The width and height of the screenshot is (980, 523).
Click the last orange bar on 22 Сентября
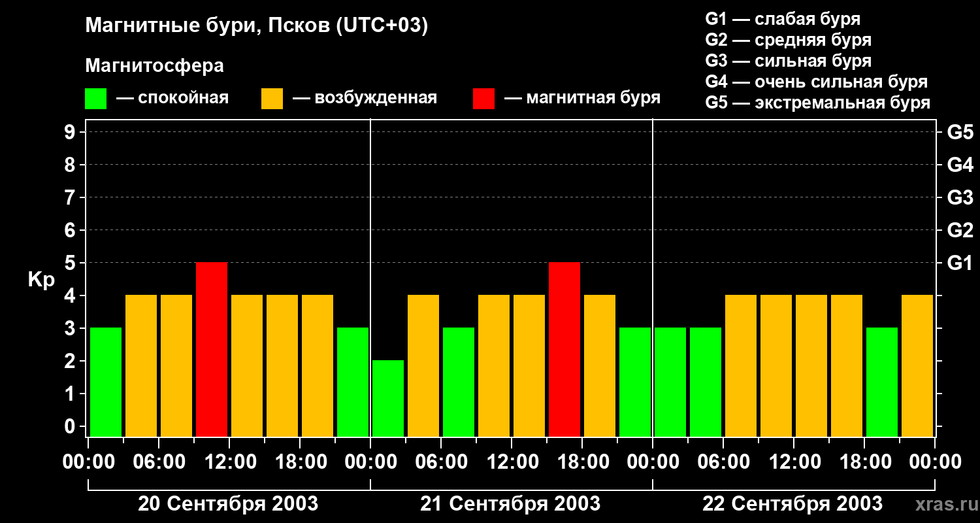click(x=917, y=365)
